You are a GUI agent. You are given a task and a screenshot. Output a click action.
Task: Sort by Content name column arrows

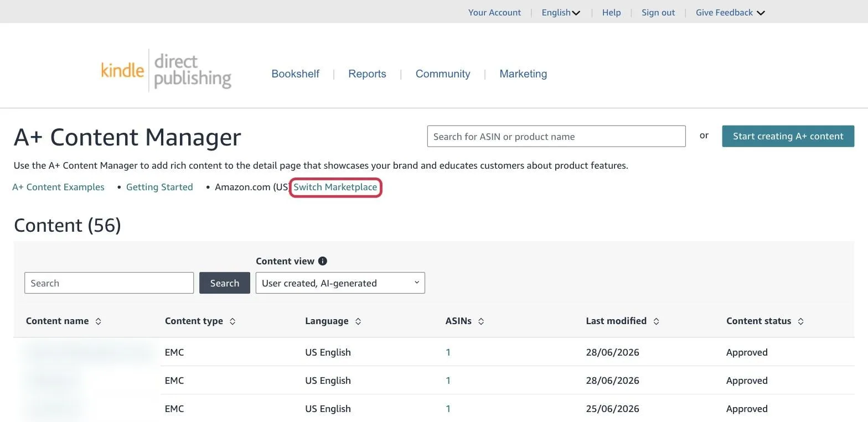(x=98, y=321)
